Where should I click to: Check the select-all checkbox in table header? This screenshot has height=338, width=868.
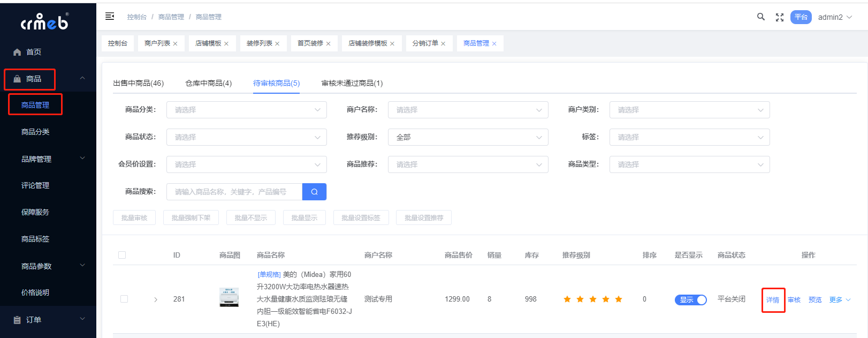point(122,255)
